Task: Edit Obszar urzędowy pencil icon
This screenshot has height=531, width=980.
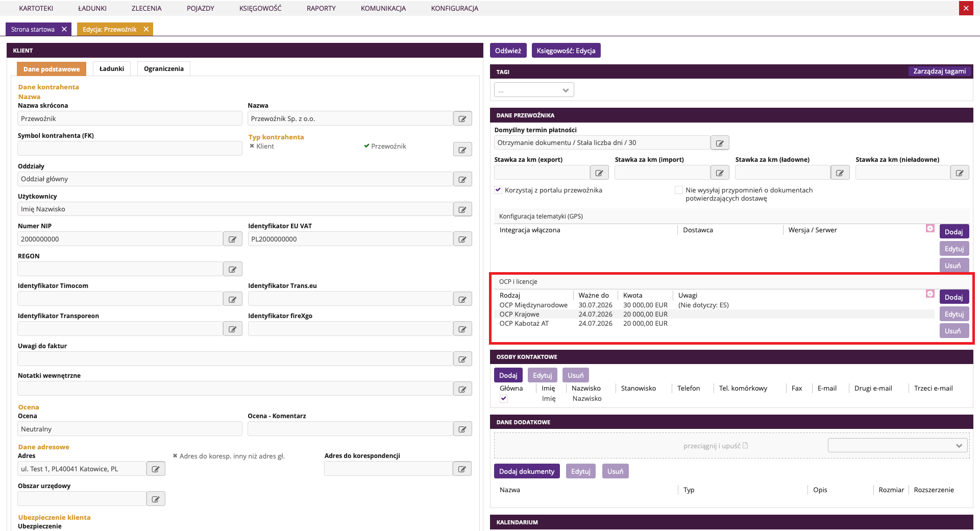Action: coord(156,499)
